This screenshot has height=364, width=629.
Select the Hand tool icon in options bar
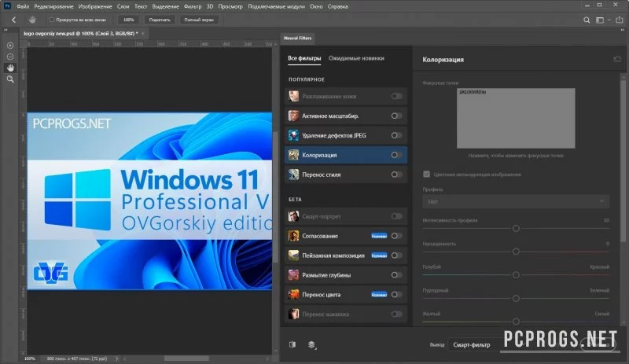click(32, 20)
